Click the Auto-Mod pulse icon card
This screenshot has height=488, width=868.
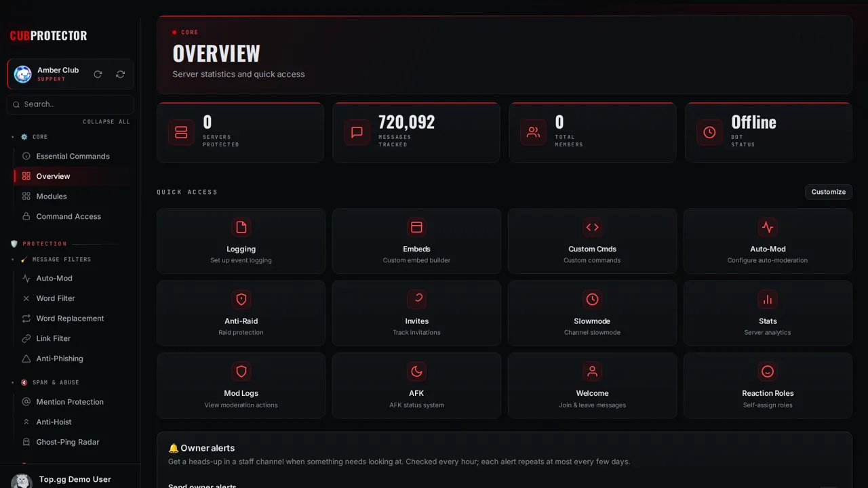(x=768, y=241)
